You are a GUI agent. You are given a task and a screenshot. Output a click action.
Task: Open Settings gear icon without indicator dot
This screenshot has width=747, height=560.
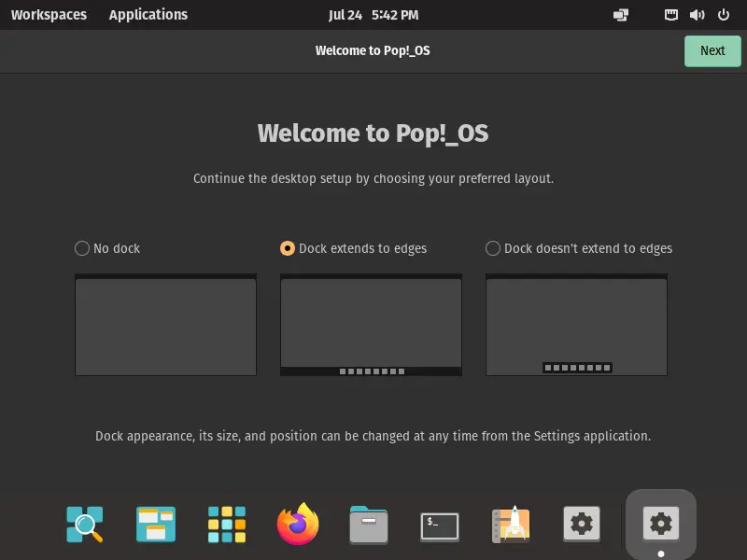pos(582,524)
